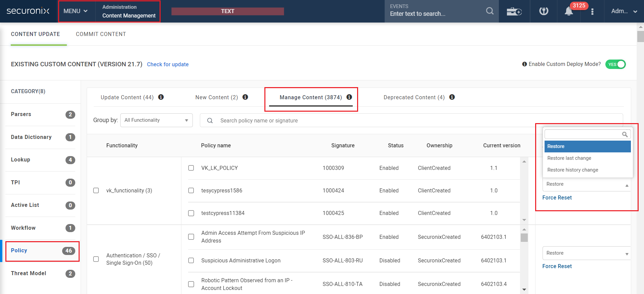Check the testcypress11384 checkbox

pyautogui.click(x=191, y=213)
